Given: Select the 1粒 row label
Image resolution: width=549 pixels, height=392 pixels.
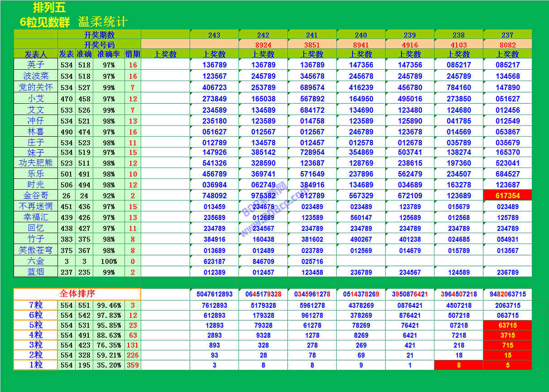Looking at the screenshot, I should click(36, 365).
